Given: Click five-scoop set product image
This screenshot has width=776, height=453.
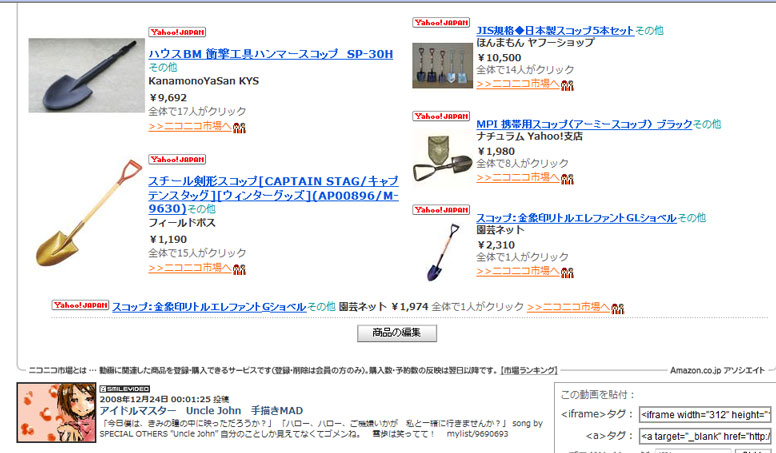Looking at the screenshot, I should click(x=442, y=66).
